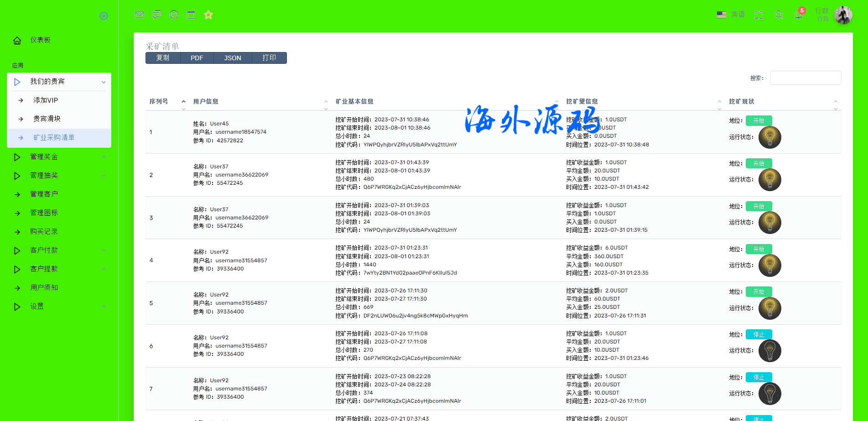Click the magnifier search icon in header
This screenshot has height=421, width=868.
point(779,15)
